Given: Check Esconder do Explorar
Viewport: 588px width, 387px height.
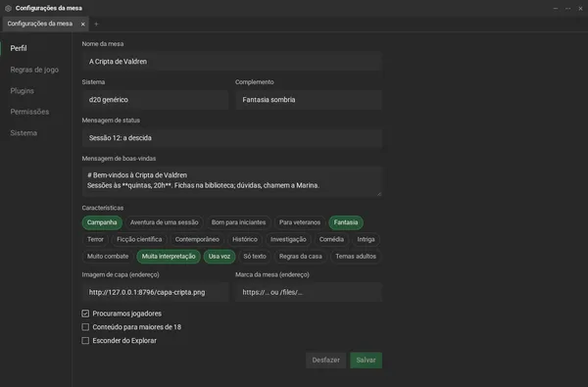Looking at the screenshot, I should (x=85, y=341).
